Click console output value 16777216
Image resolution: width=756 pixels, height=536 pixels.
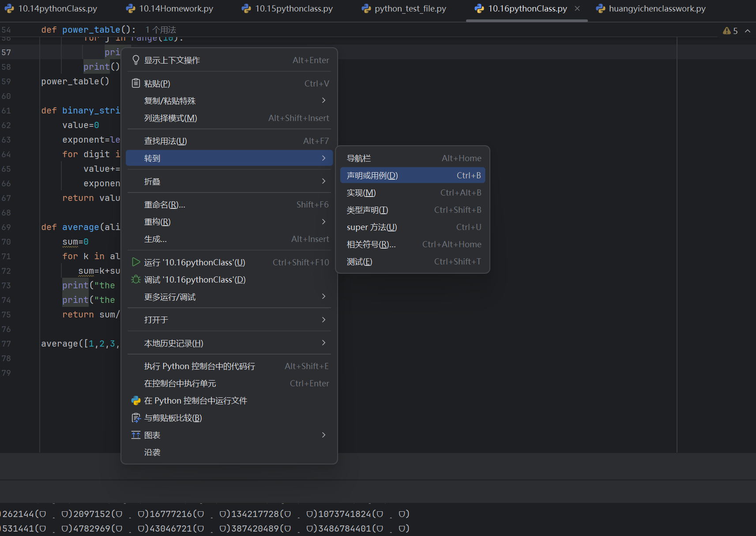tap(171, 514)
